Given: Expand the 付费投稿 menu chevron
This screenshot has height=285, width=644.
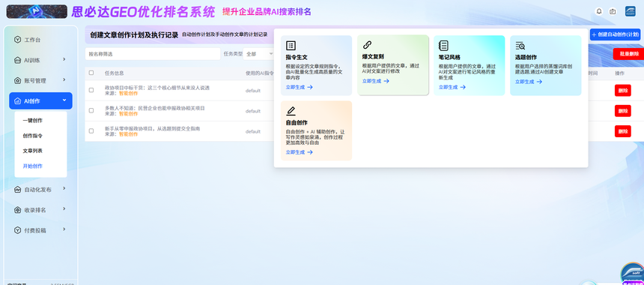Looking at the screenshot, I should tap(64, 229).
